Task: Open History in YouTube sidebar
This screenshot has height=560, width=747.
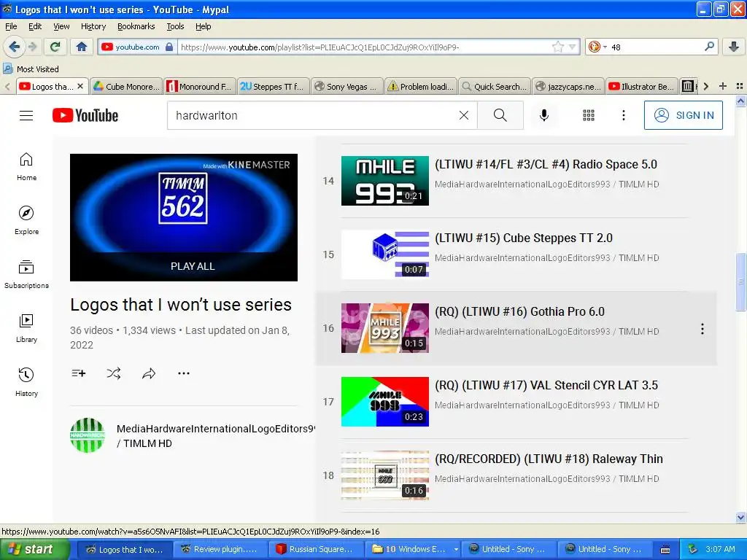Action: click(x=26, y=382)
